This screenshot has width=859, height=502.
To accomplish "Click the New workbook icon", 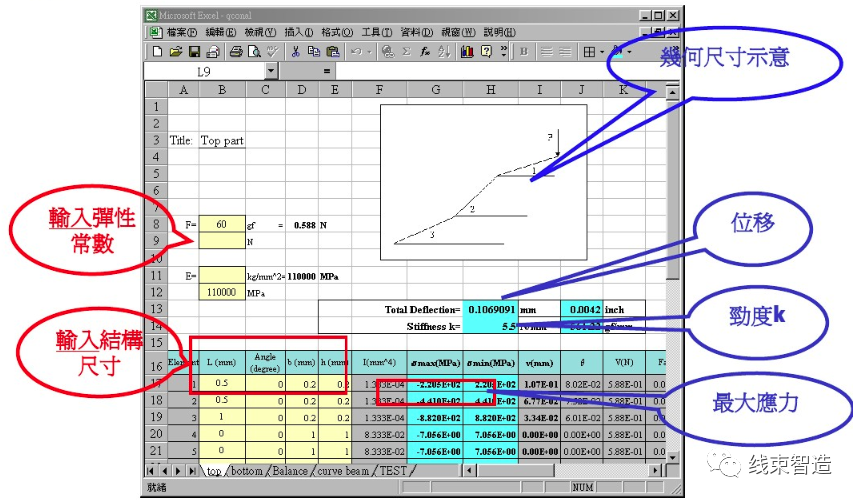I will [x=158, y=52].
